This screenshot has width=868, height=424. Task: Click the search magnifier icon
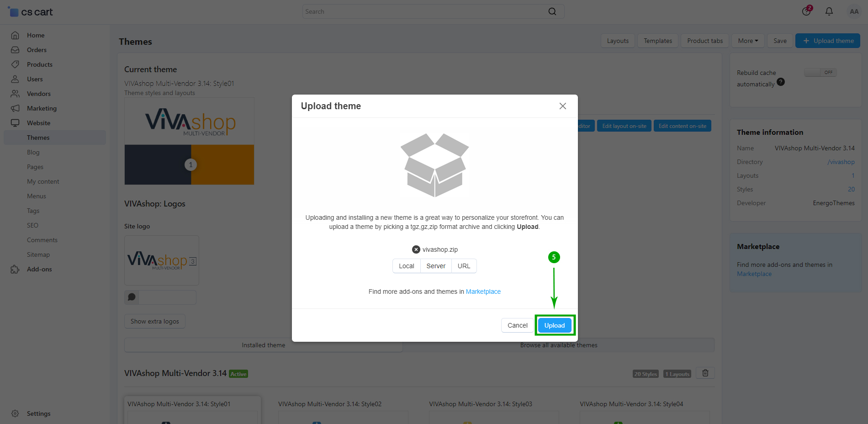552,11
